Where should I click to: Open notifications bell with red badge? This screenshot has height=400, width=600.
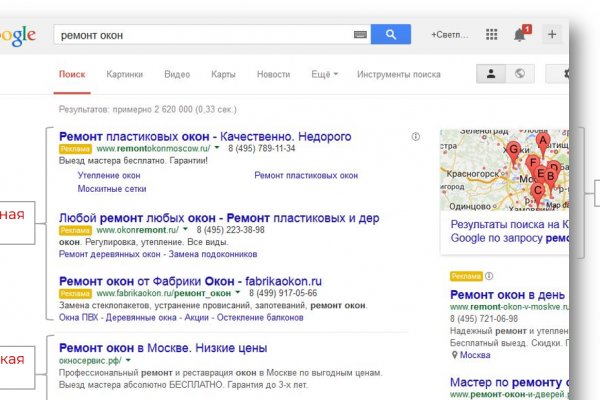click(520, 34)
